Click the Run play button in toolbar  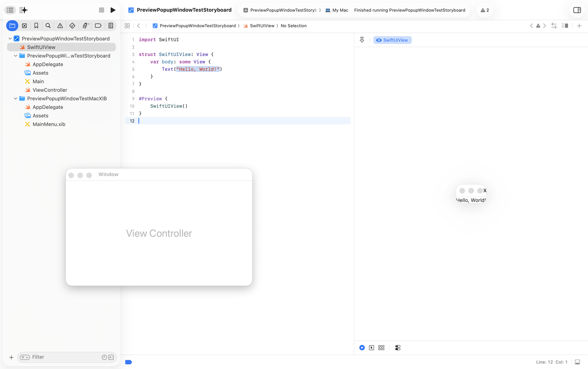point(113,10)
